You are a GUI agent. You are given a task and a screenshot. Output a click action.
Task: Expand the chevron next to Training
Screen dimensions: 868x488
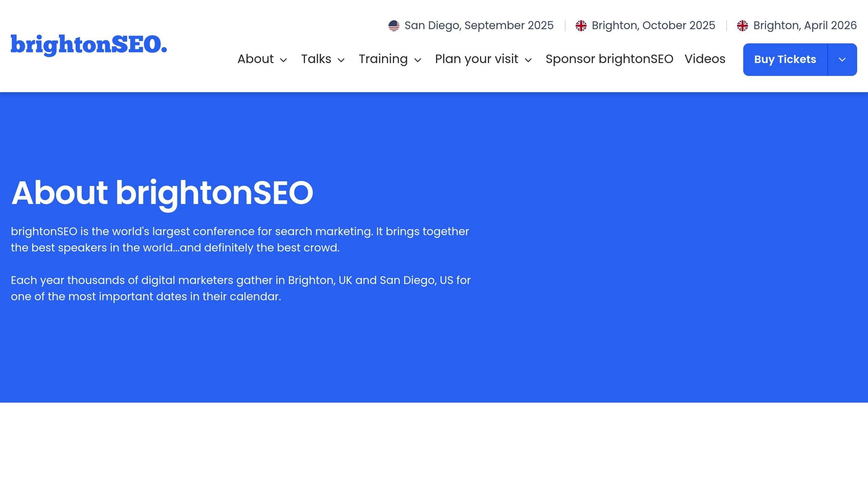417,60
